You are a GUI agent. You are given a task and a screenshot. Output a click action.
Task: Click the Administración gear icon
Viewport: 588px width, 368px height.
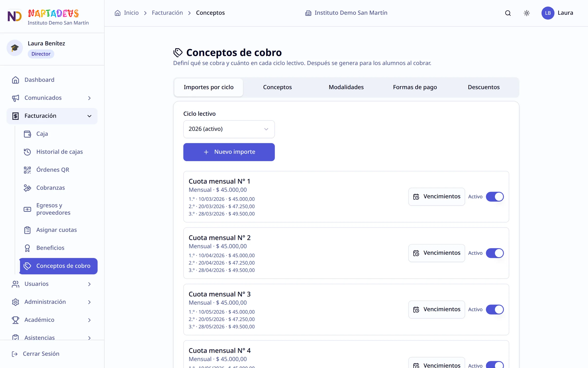click(15, 302)
